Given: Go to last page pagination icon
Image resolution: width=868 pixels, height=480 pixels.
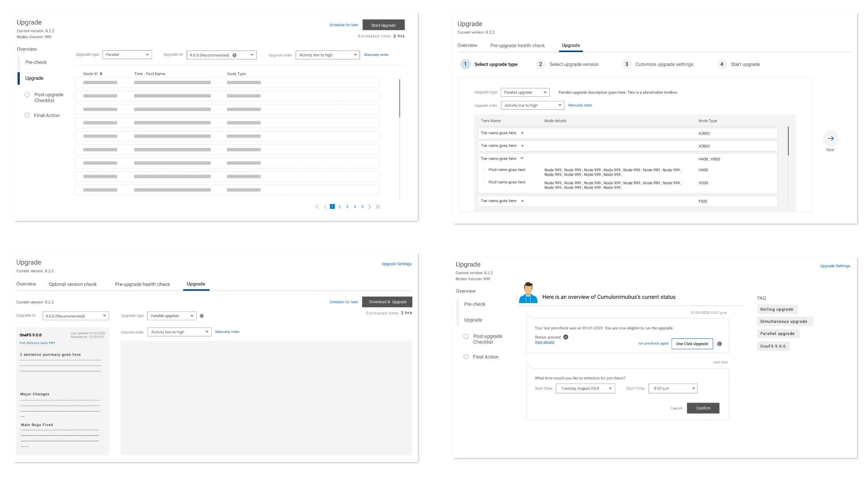Looking at the screenshot, I should pyautogui.click(x=377, y=207).
